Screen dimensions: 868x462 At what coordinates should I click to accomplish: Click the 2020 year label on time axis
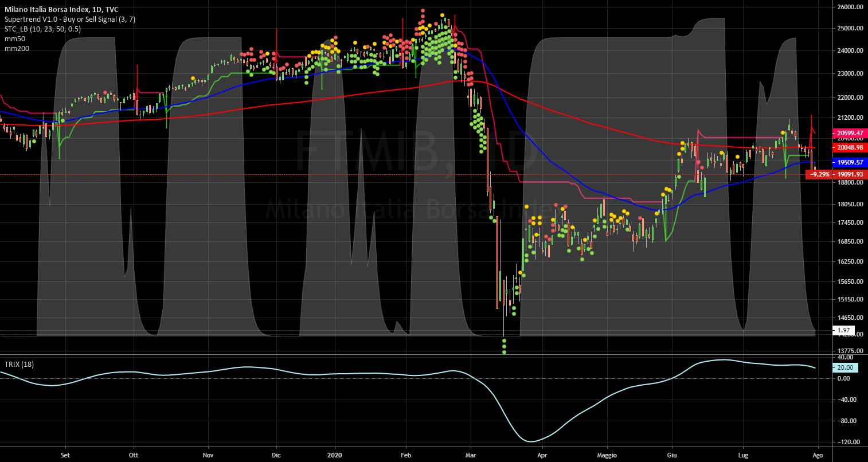tap(334, 455)
